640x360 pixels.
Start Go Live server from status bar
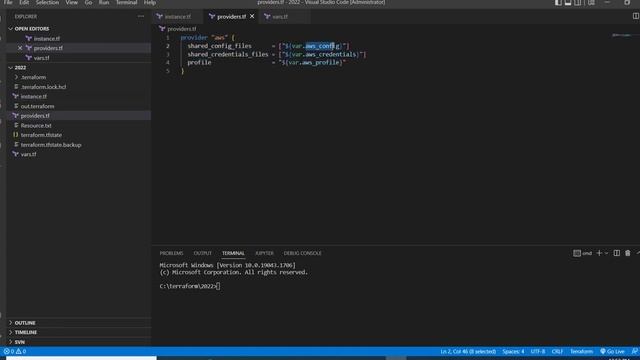[x=612, y=351]
